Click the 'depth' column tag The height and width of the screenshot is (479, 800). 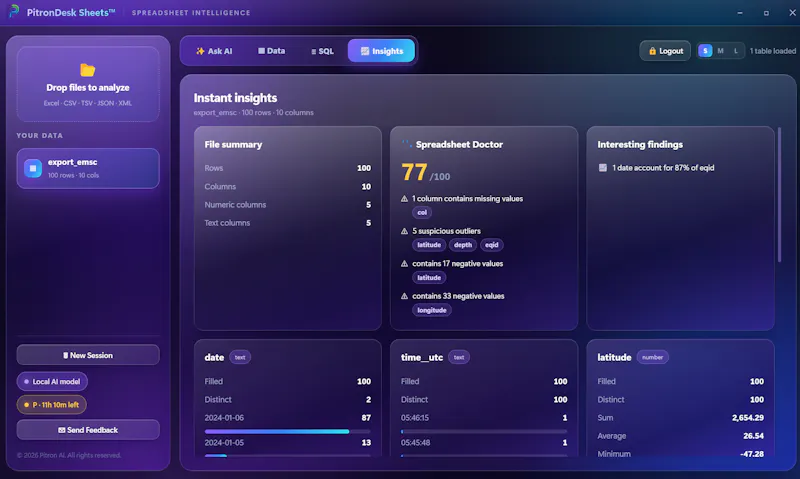tap(463, 245)
